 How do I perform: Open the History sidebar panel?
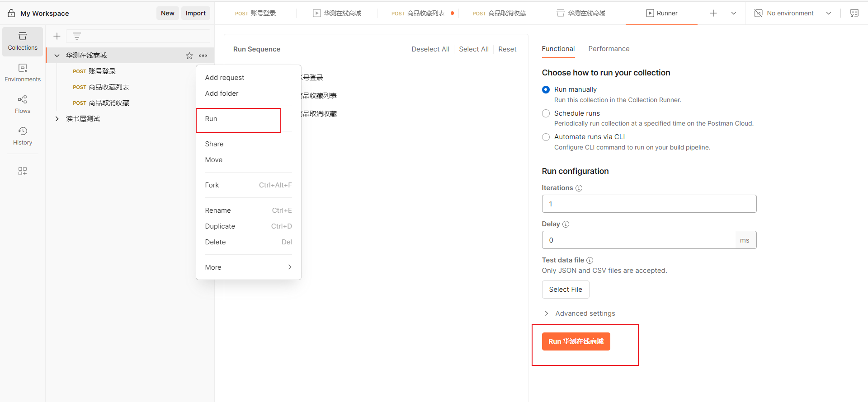point(23,136)
